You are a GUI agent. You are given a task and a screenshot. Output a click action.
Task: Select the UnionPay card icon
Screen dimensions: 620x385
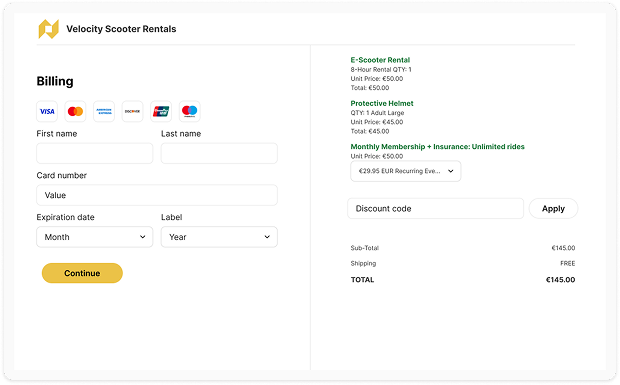point(161,111)
